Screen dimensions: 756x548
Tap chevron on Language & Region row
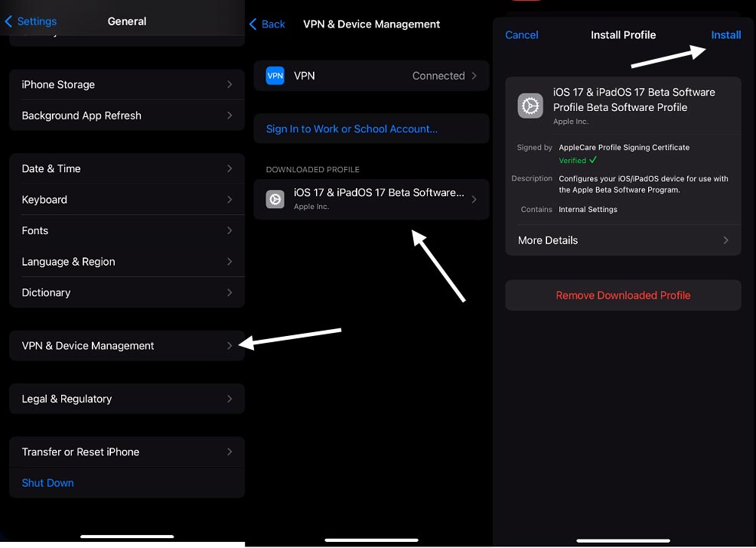[230, 261]
